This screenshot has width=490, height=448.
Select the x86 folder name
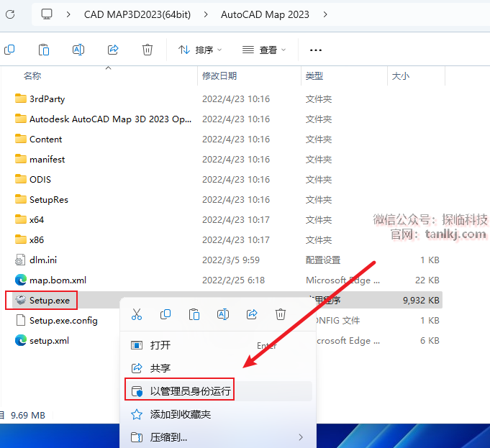pyautogui.click(x=37, y=239)
